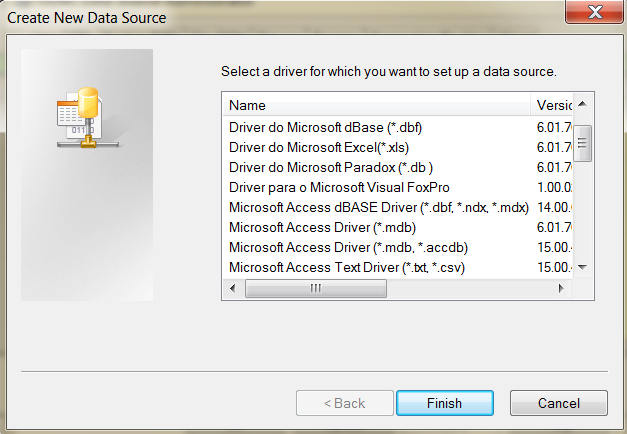The image size is (627, 434).
Task: Click the vertical scrollbar up arrow
Action: [x=583, y=104]
